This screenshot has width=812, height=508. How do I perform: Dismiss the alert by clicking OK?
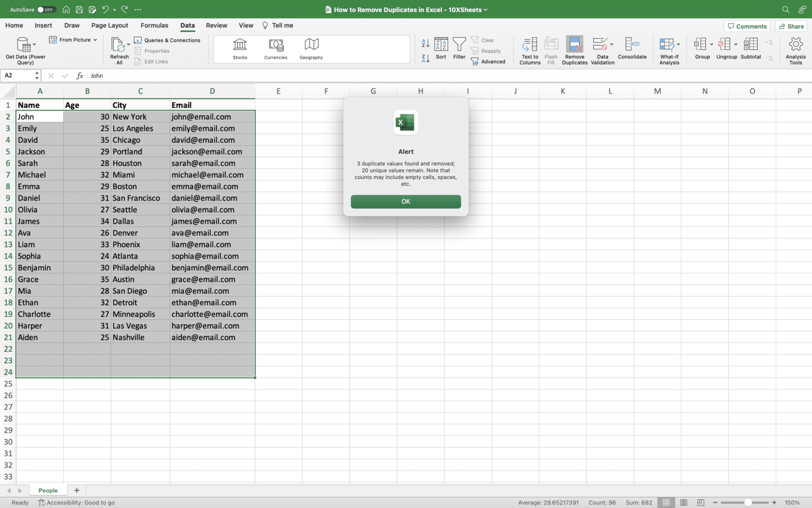405,202
